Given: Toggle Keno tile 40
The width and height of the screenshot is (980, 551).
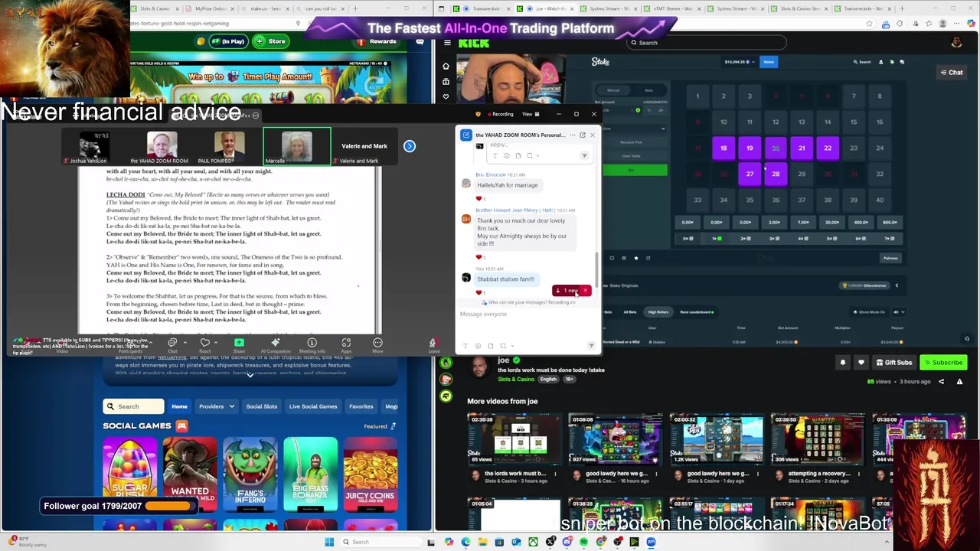Looking at the screenshot, I should pyautogui.click(x=880, y=200).
